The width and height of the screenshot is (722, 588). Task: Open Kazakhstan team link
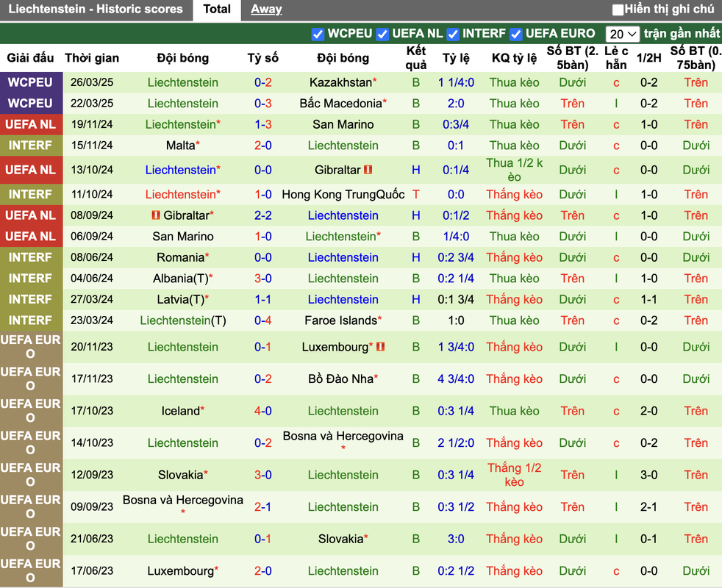coord(340,82)
